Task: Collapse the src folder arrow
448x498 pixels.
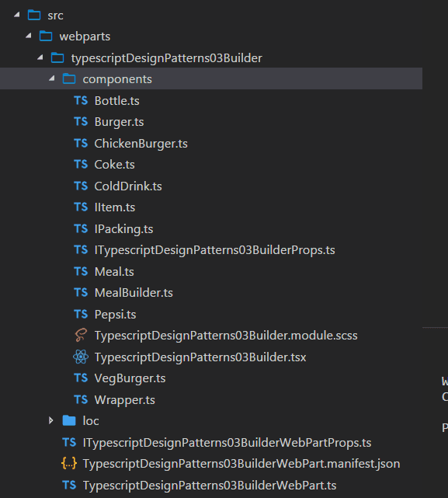Action: [17, 15]
